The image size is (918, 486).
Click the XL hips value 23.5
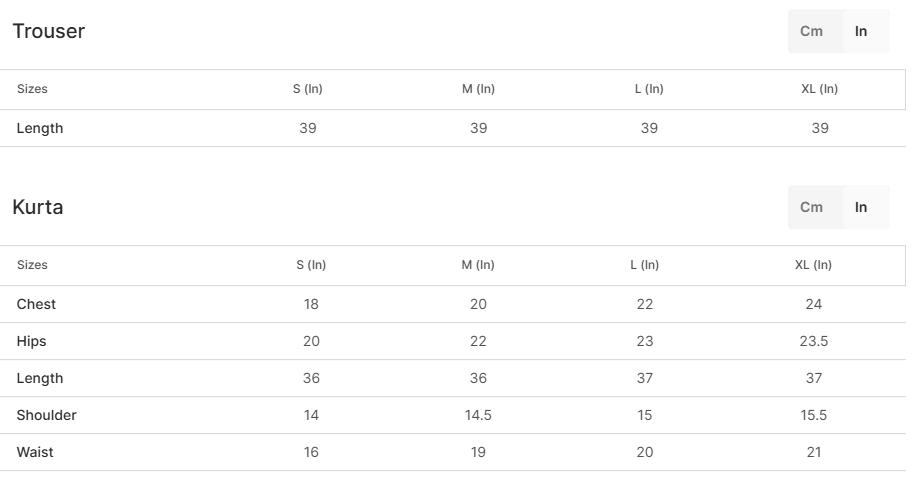pyautogui.click(x=814, y=341)
